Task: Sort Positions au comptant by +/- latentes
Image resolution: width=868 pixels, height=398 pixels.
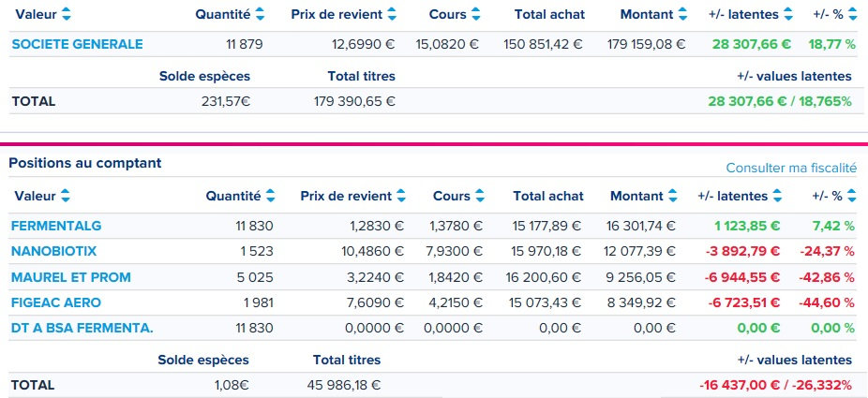Action: [777, 196]
